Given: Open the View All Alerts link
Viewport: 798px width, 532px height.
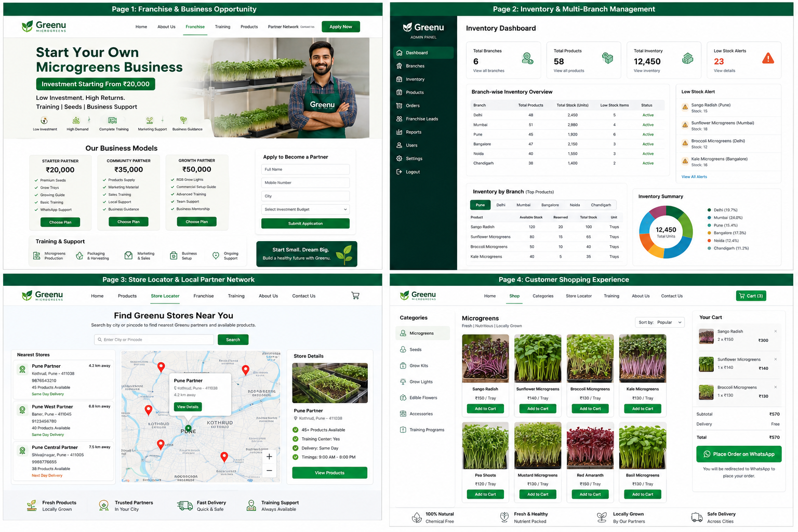Looking at the screenshot, I should (694, 177).
